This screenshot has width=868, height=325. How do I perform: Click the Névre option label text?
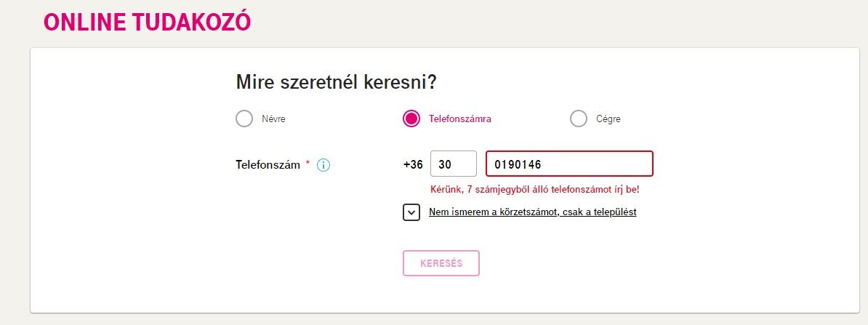273,119
